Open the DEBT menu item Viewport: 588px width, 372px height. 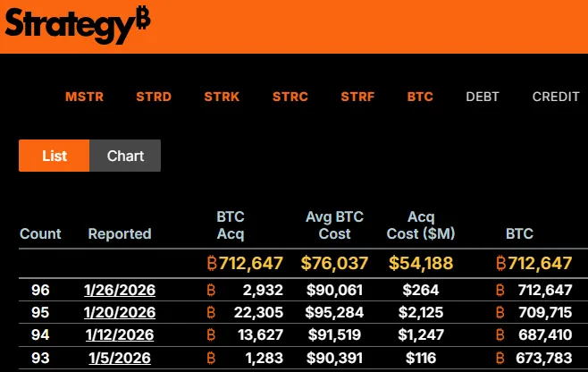tap(483, 97)
